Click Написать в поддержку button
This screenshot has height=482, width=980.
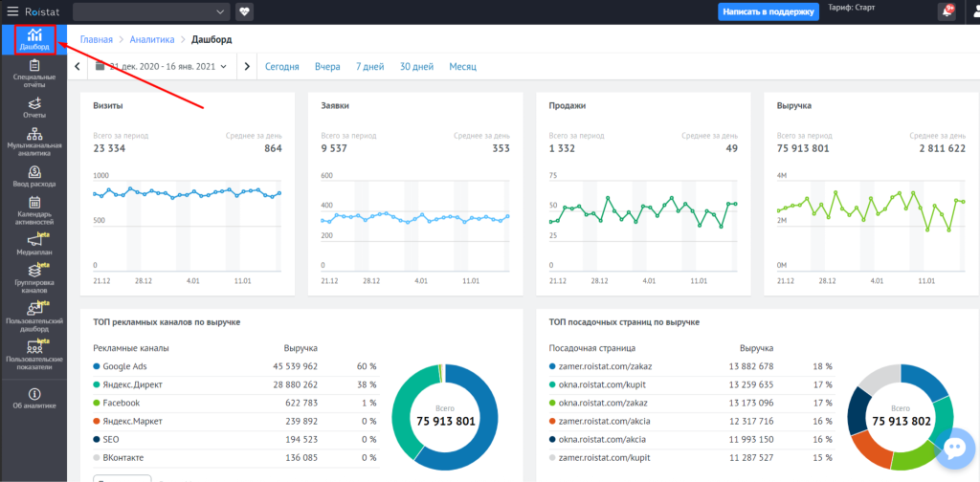pos(768,11)
